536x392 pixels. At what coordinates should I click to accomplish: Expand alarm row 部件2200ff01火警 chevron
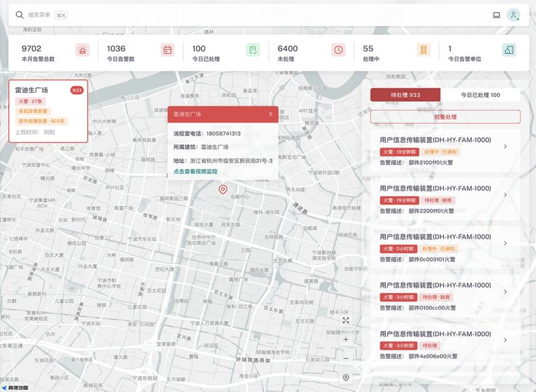pos(505,195)
